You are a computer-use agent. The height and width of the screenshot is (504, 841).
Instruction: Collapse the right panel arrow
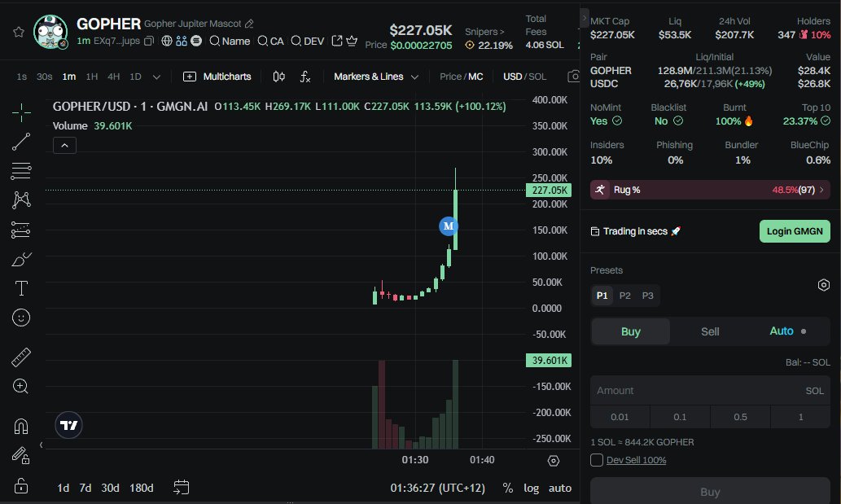pyautogui.click(x=584, y=18)
